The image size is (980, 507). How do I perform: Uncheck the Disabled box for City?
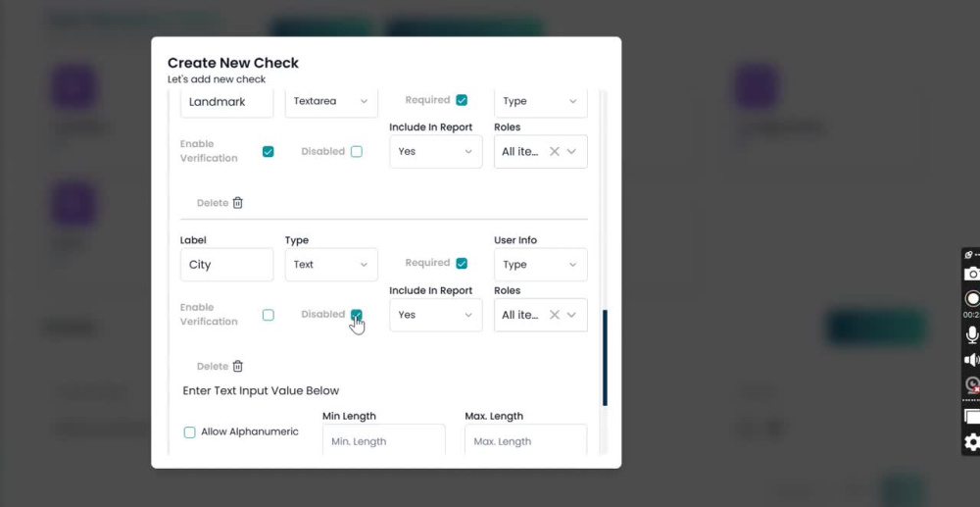[x=357, y=315]
